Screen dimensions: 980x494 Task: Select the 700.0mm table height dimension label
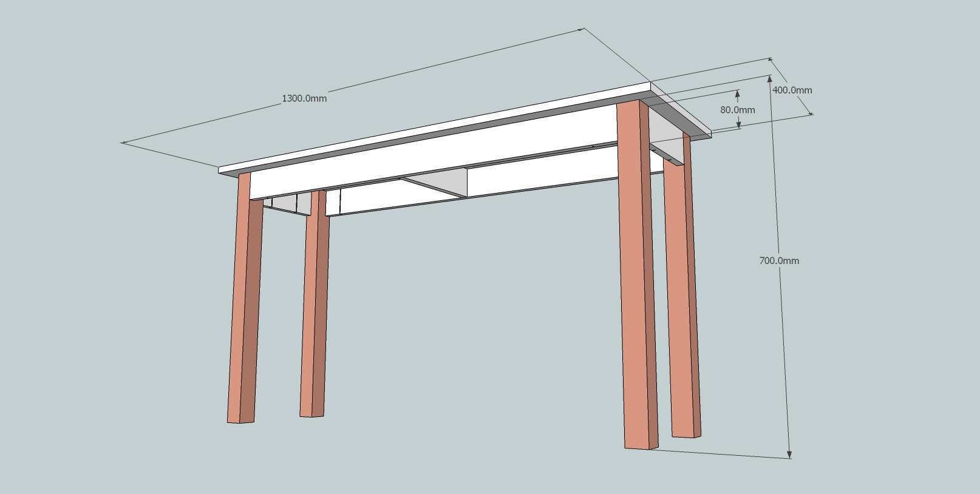(779, 260)
